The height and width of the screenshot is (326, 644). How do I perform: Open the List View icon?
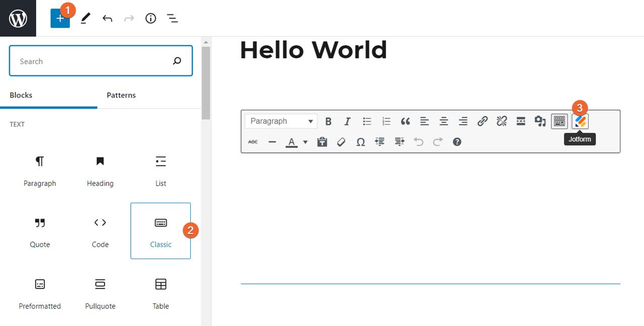[x=173, y=19]
